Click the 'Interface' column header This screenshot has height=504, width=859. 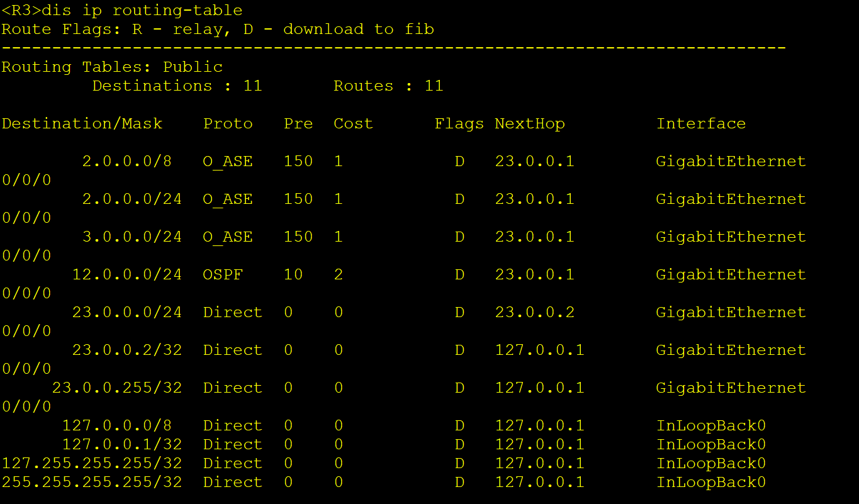point(701,124)
